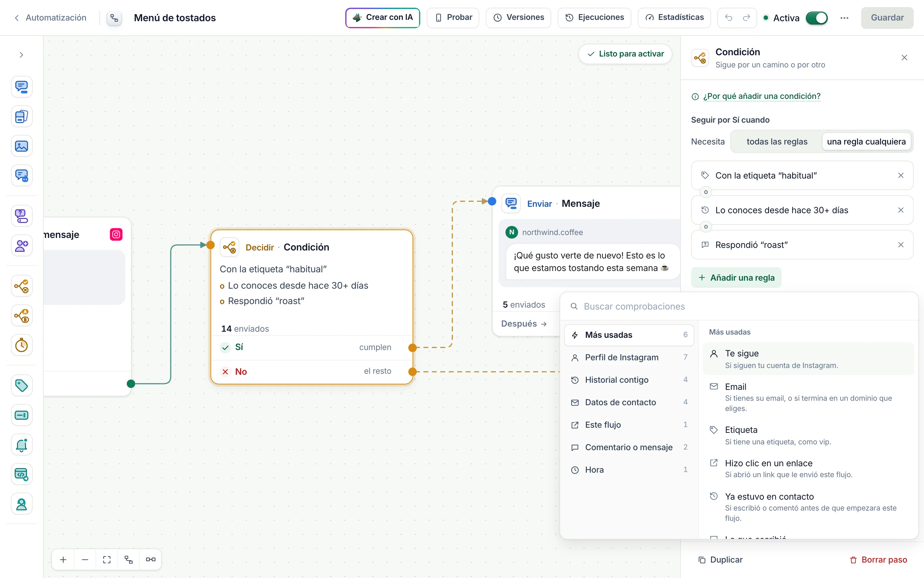924x578 pixels.
Task: Click the Duplicar button
Action: tap(720, 560)
